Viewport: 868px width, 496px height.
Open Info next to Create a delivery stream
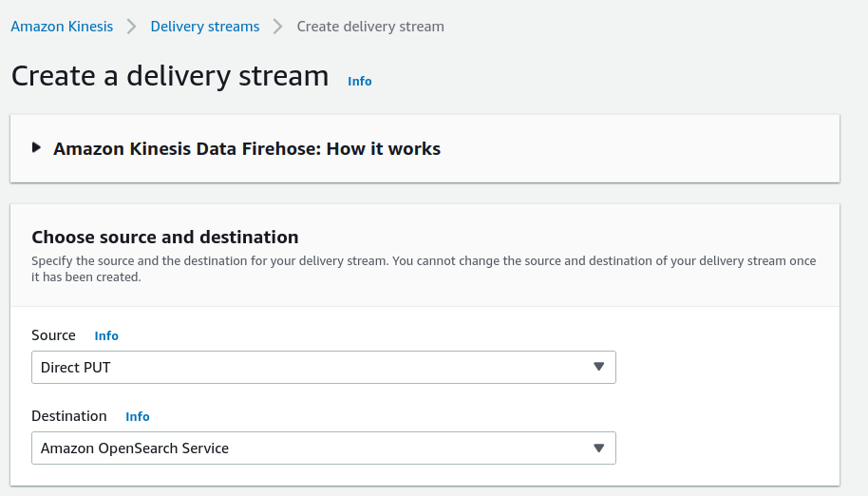[x=359, y=82]
